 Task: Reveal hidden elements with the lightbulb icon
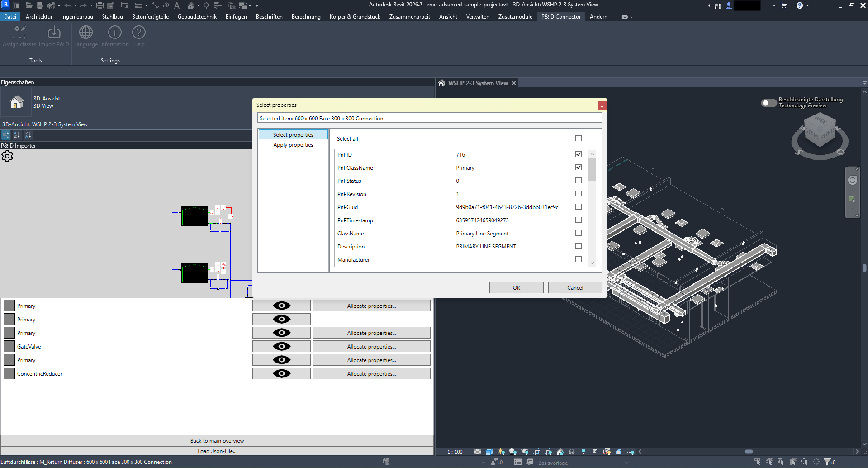pyautogui.click(x=583, y=451)
